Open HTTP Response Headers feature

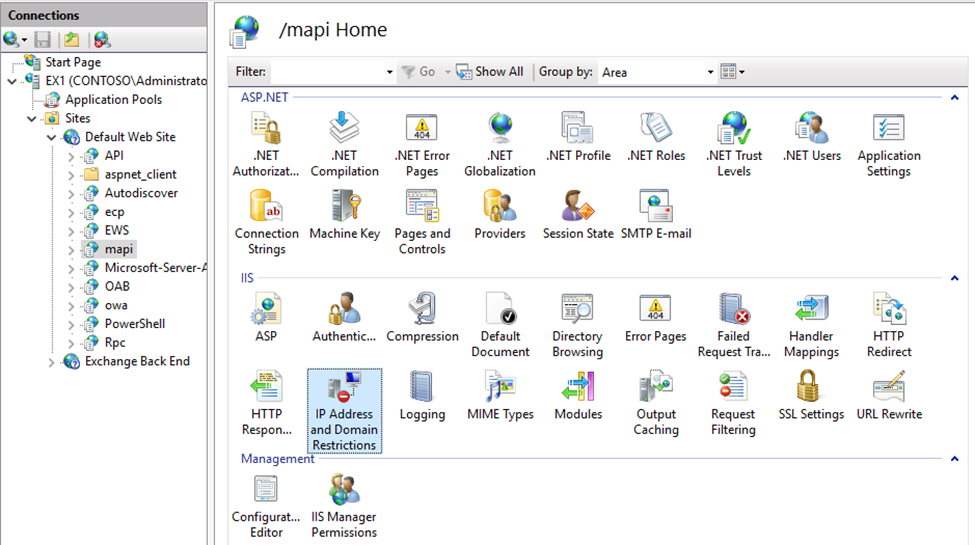[267, 403]
